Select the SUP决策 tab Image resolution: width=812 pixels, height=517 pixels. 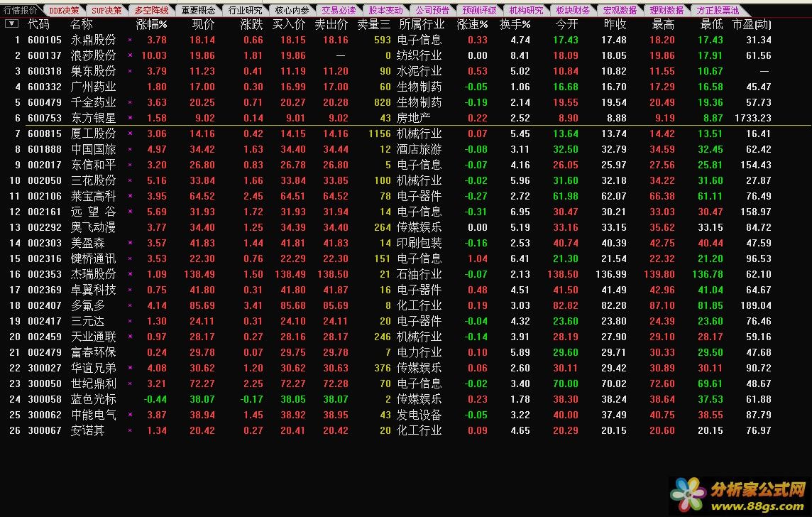pyautogui.click(x=106, y=11)
